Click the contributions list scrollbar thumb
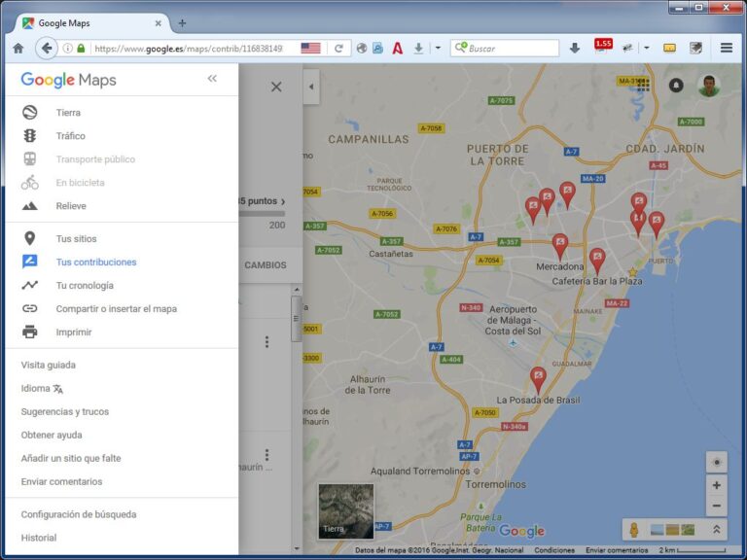The image size is (747, 560). click(297, 319)
